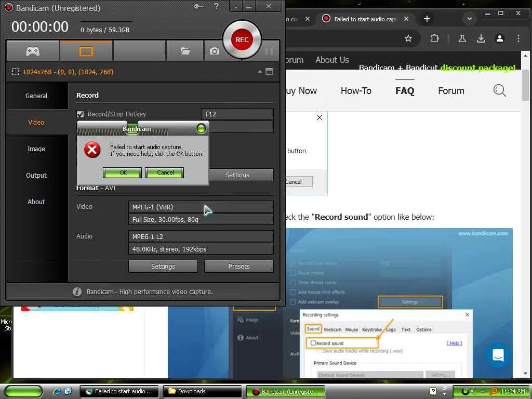
Task: Click the fullscreen window icon on resolution bar
Action: (269, 72)
